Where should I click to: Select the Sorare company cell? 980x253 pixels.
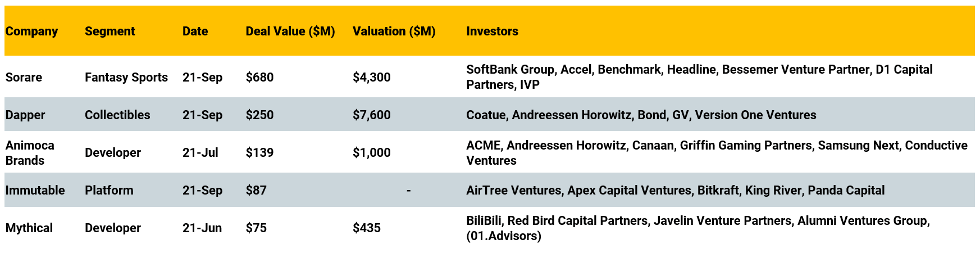tap(24, 78)
